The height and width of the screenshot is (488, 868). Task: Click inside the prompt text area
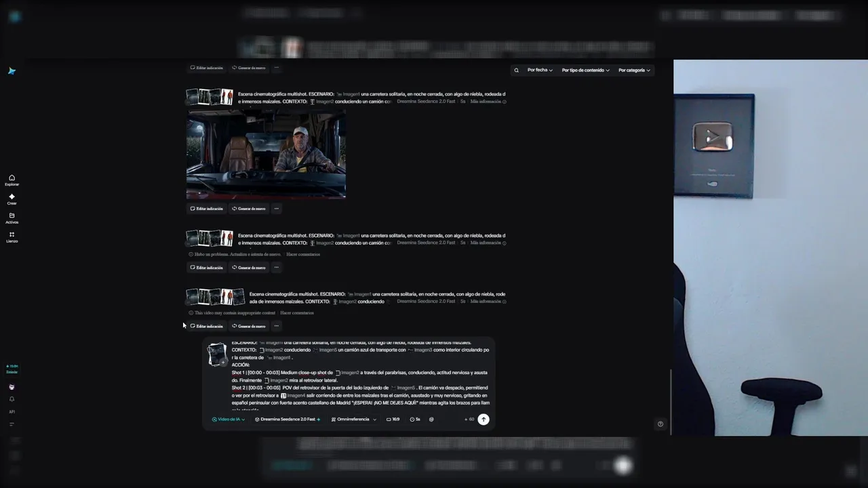click(x=360, y=376)
